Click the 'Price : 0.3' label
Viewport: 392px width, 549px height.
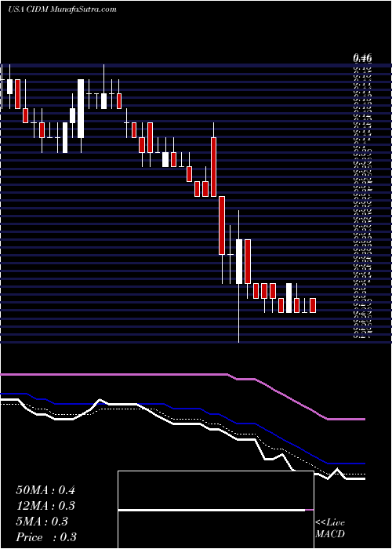coord(46,537)
